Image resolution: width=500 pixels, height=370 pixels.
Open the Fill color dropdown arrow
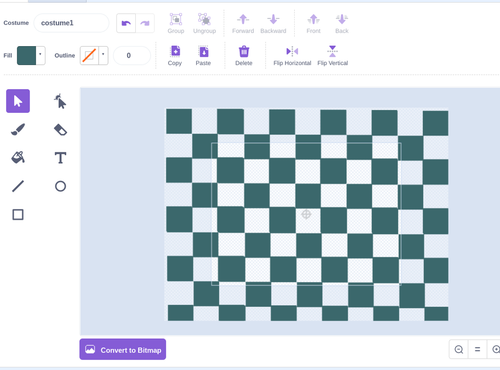40,55
